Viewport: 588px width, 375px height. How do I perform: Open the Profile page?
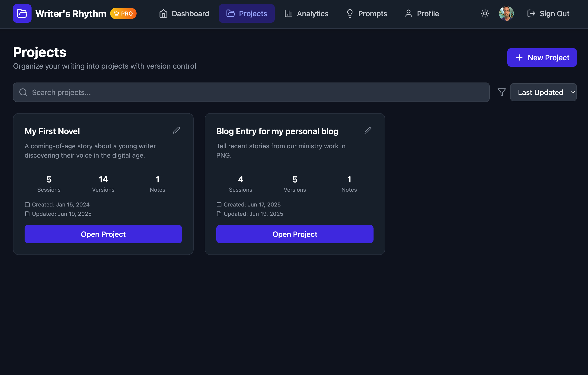click(x=422, y=13)
